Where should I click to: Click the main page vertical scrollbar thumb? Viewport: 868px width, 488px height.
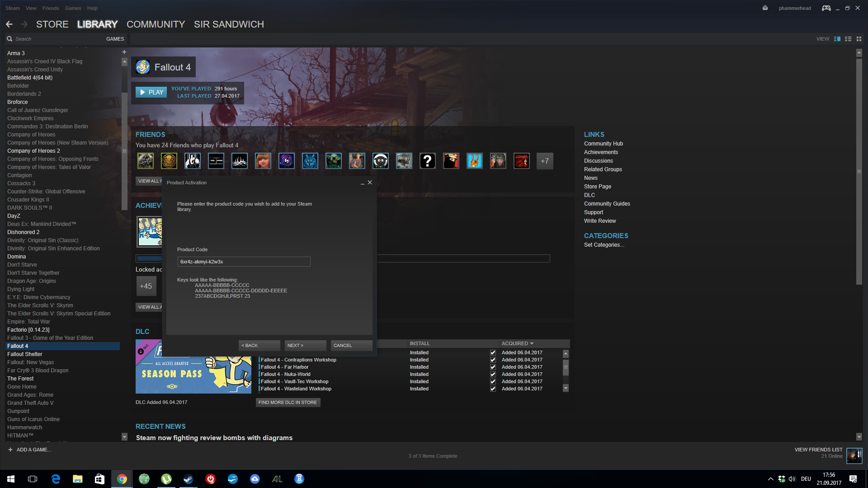pos(859,172)
